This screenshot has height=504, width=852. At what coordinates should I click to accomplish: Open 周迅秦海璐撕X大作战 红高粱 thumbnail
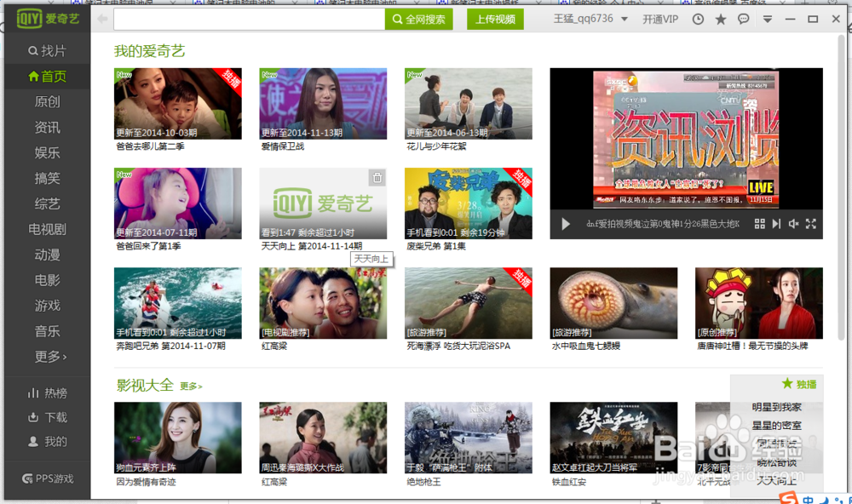tap(323, 438)
